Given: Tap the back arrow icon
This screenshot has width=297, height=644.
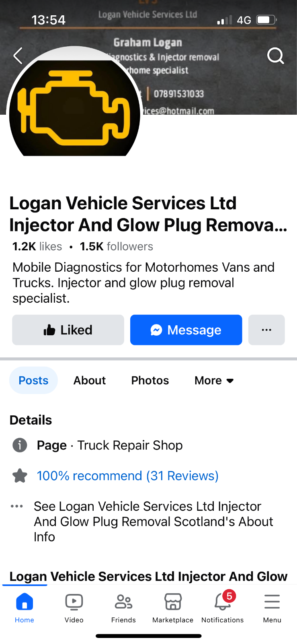Looking at the screenshot, I should point(18,56).
